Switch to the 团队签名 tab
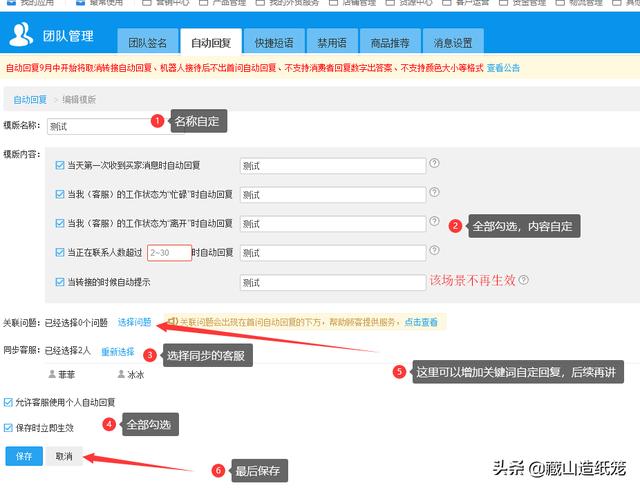Screen dimensions: 640x490 pos(147,43)
